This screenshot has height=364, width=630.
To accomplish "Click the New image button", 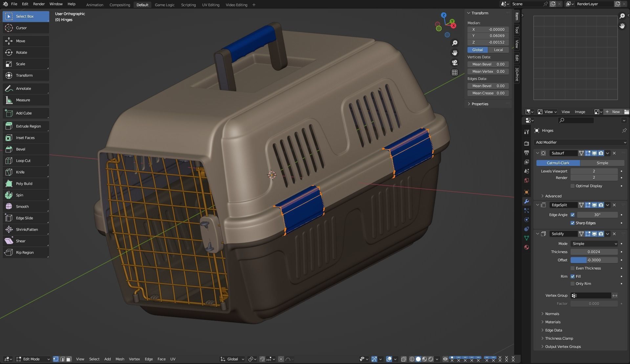I will point(613,112).
